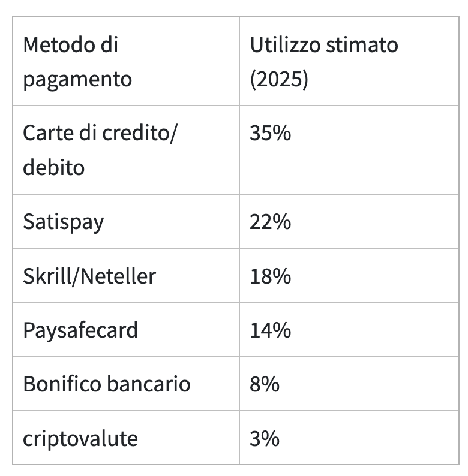Click the 14% usage value

(270, 330)
